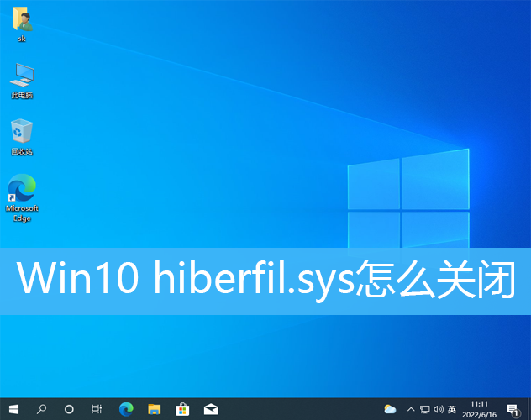531x420 pixels.
Task: Open the notification Action Center
Action: click(513, 409)
